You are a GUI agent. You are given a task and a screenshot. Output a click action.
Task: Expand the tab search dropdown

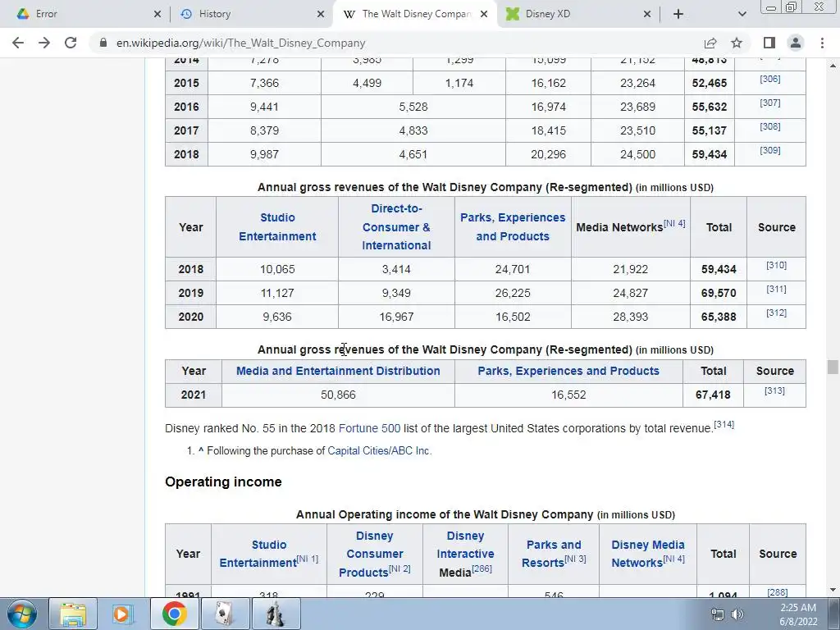(742, 14)
